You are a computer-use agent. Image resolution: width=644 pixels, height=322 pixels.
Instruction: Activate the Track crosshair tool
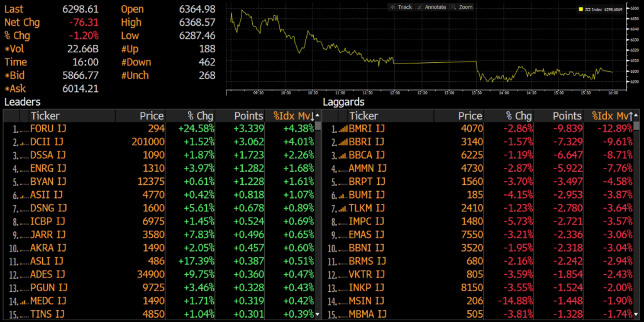401,7
